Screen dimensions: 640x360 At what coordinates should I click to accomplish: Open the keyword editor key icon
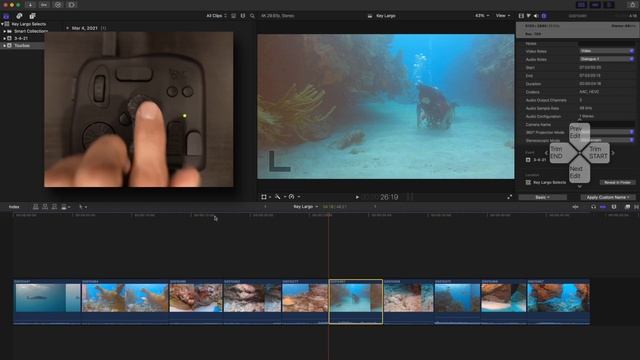click(44, 5)
